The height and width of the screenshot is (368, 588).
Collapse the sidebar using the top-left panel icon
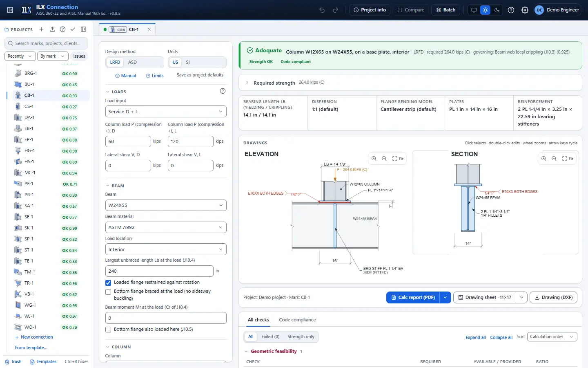10,10
